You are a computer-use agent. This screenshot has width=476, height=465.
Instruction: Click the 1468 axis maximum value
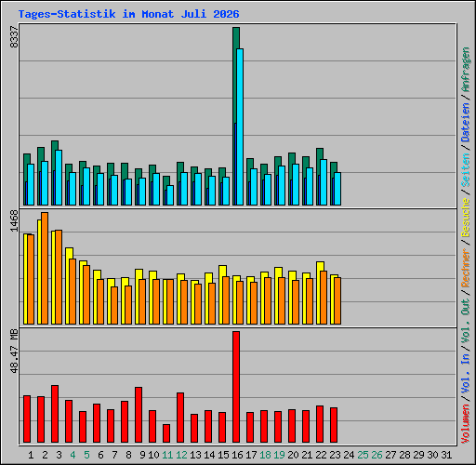14,220
